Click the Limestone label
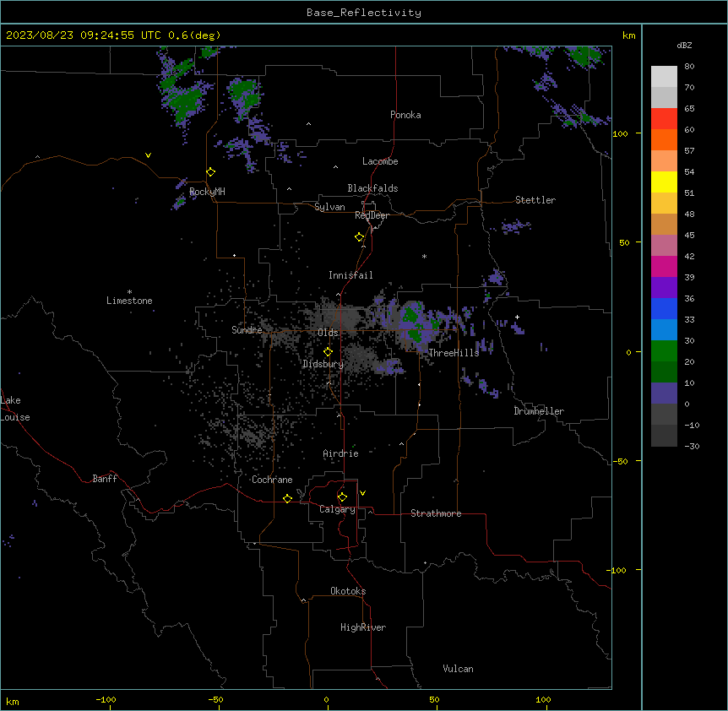This screenshot has width=728, height=711. 129,301
